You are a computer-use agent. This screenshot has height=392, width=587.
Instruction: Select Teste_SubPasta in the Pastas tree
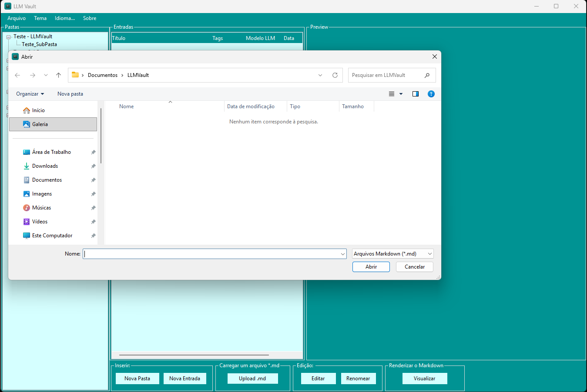point(40,44)
